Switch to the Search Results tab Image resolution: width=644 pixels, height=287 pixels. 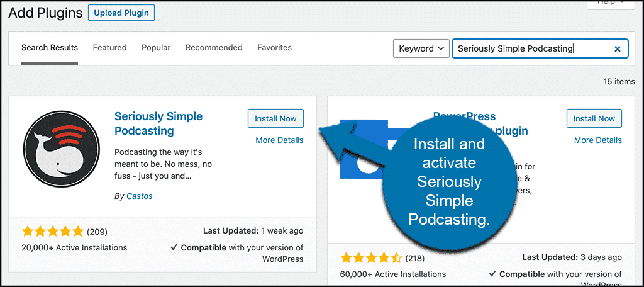click(x=50, y=48)
